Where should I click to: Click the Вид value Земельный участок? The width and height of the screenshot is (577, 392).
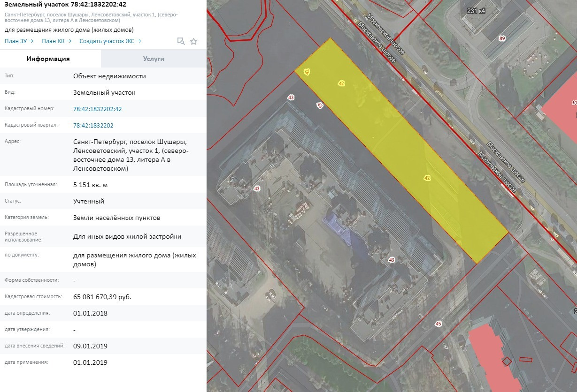104,92
